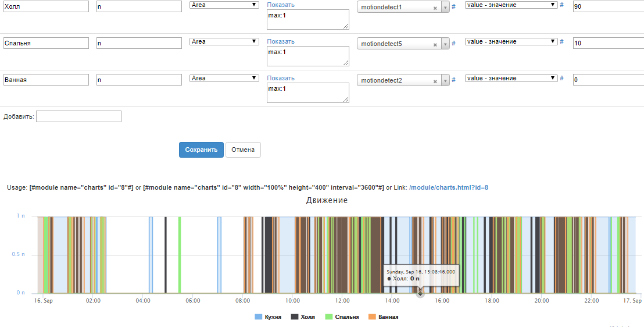
Task: Click the # link after Ванная value dropdown
Action: 561,79
